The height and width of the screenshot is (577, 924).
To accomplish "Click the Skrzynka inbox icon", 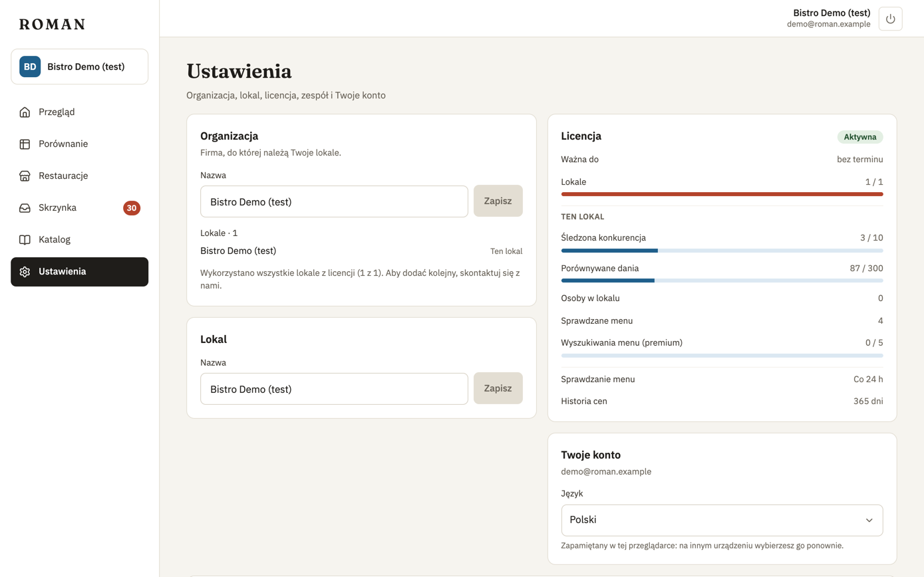I will point(25,207).
